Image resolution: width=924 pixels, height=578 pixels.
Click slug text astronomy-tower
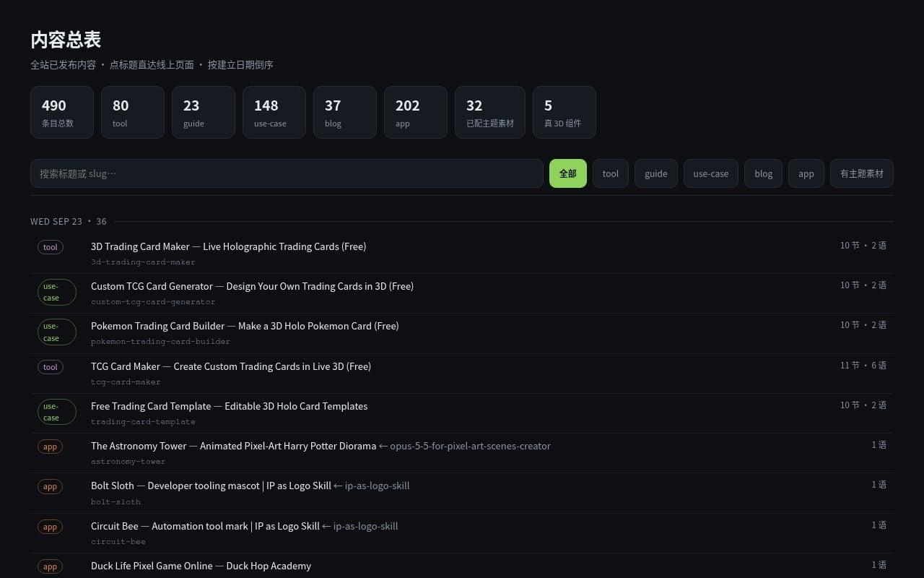pos(128,461)
